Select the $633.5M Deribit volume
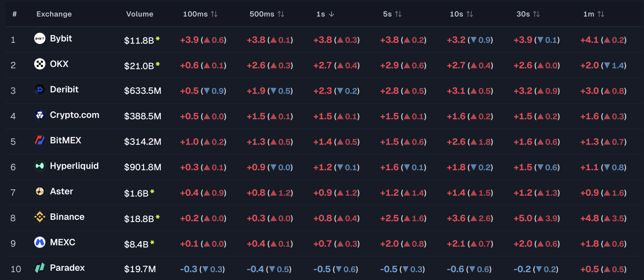Image resolution: width=644 pixels, height=280 pixels. [x=143, y=91]
